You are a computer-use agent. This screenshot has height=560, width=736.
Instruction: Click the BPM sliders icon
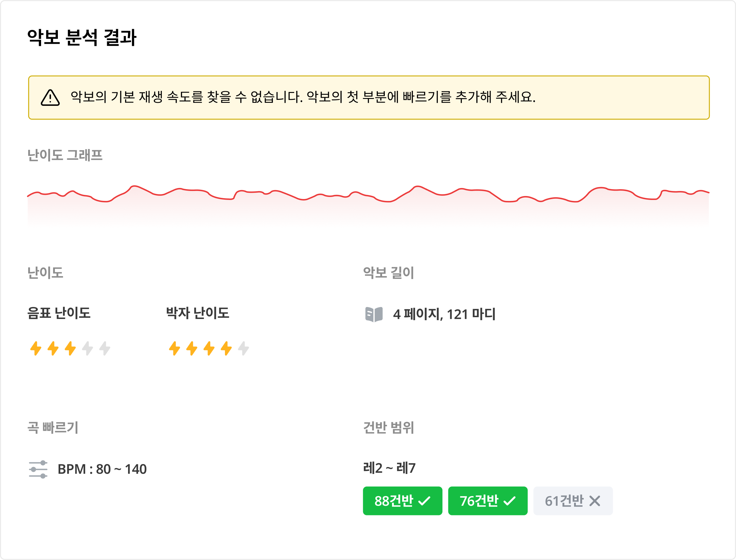(38, 469)
